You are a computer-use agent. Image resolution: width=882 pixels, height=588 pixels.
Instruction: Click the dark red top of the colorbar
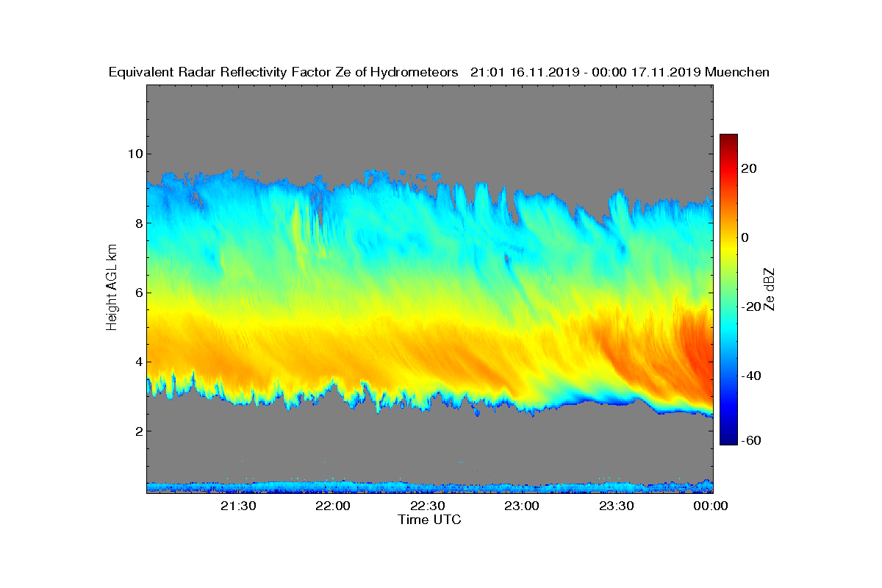(728, 138)
